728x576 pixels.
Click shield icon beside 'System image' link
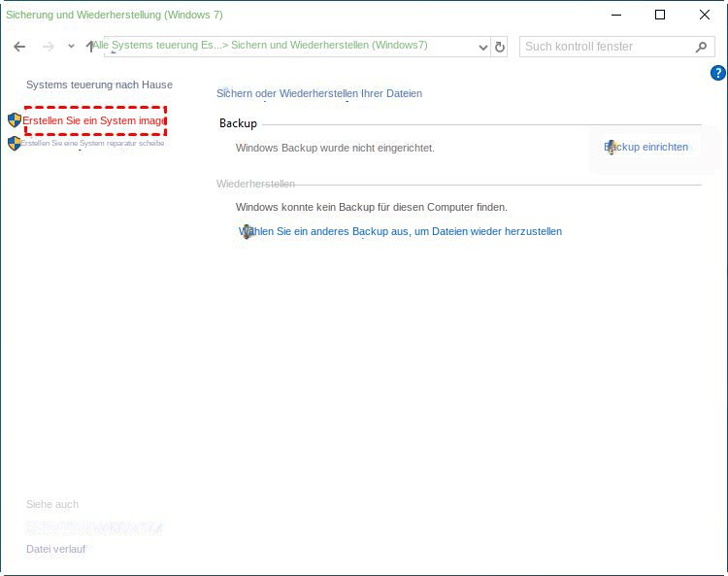15,120
